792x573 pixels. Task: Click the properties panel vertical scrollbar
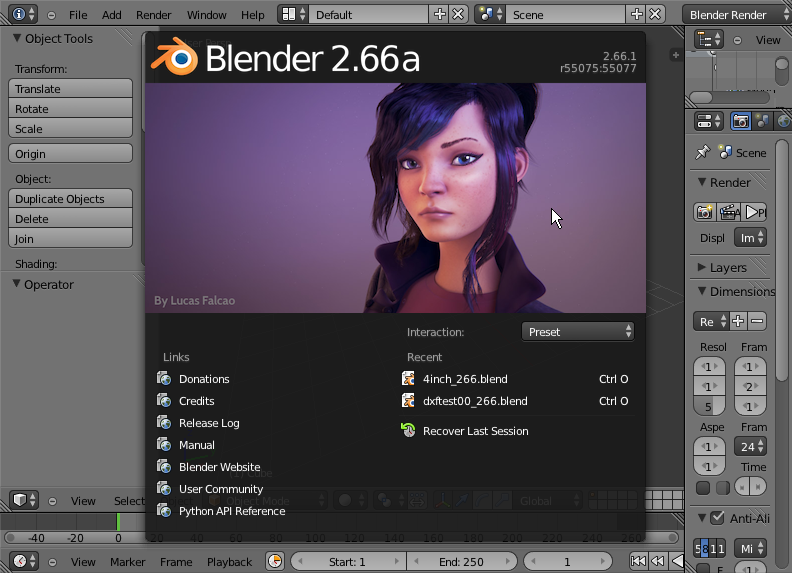[782, 260]
